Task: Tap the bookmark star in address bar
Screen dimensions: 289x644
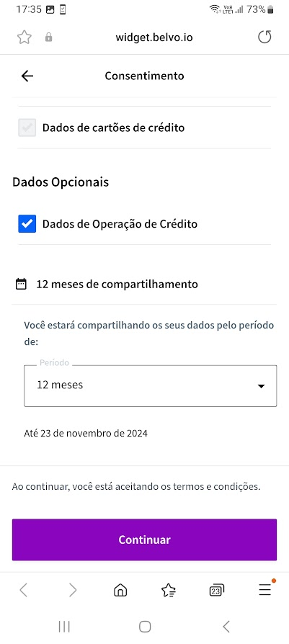Action: coord(25,37)
